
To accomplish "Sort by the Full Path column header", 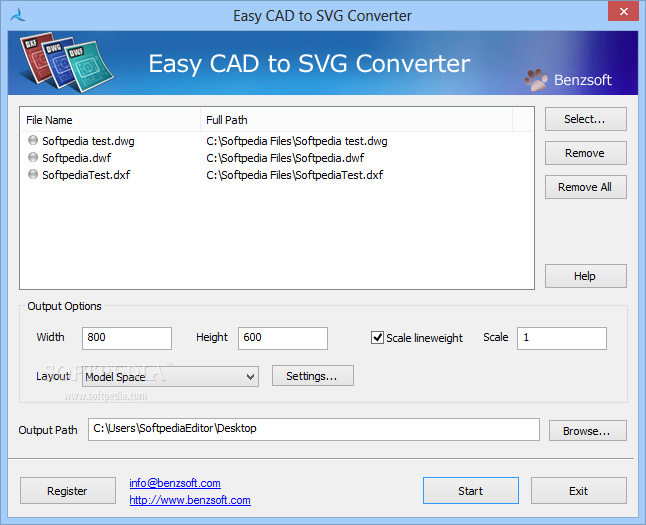I will click(x=356, y=120).
